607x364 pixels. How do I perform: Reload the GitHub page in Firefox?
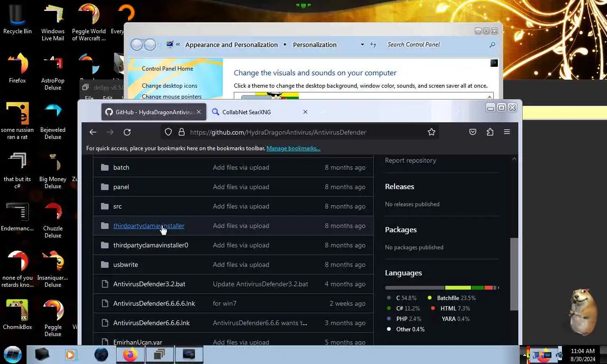pyautogui.click(x=127, y=132)
